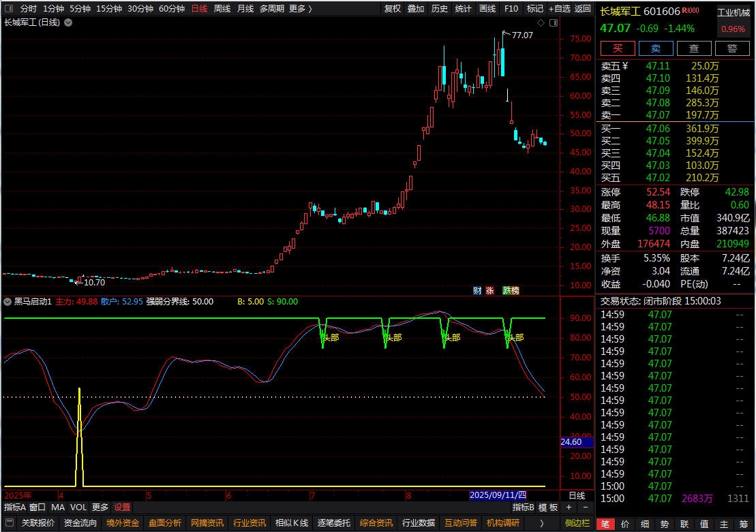756x532 pixels.
Task: Click the 查 query button
Action: [694, 48]
